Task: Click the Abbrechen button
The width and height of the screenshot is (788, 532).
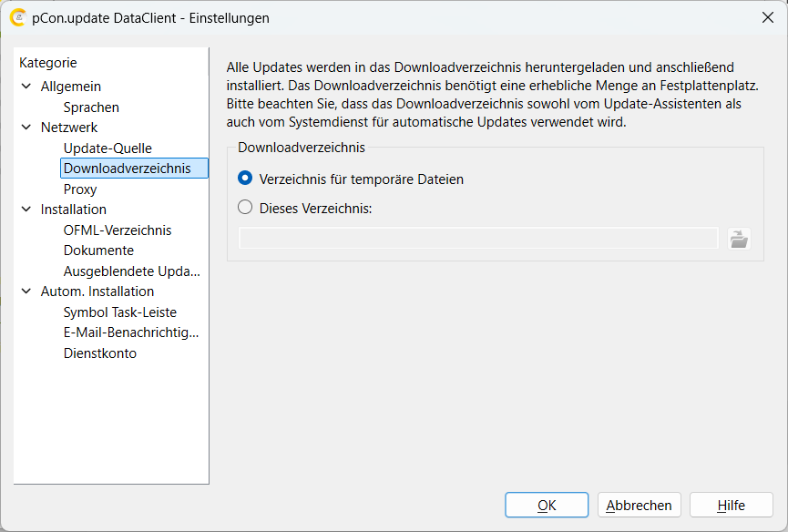Action: (640, 505)
